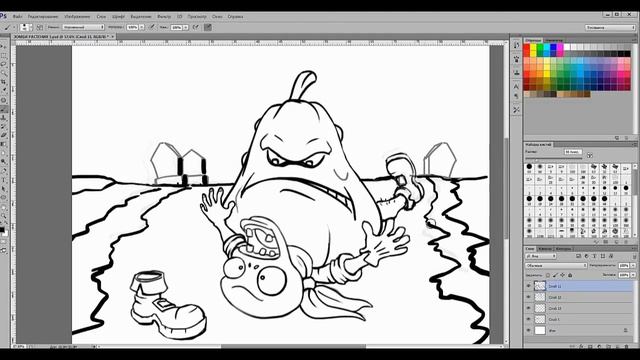
Task: Toggle lock position for the layer
Action: (x=562, y=275)
